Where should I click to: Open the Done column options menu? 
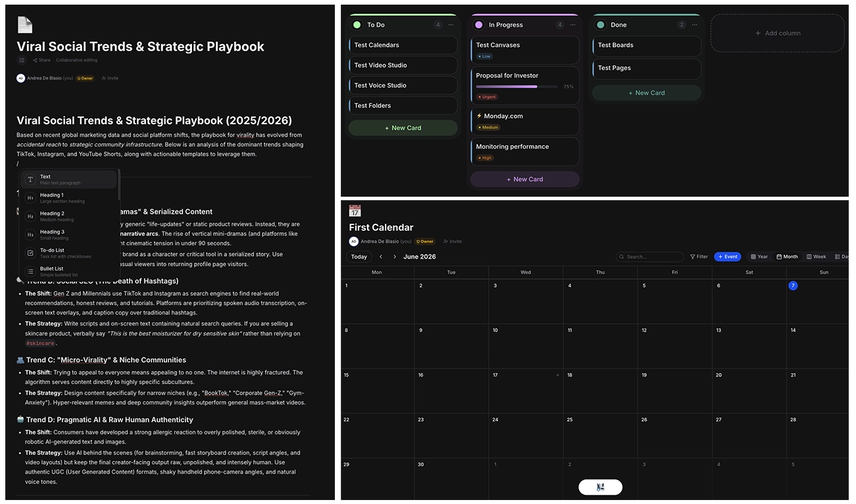click(694, 25)
